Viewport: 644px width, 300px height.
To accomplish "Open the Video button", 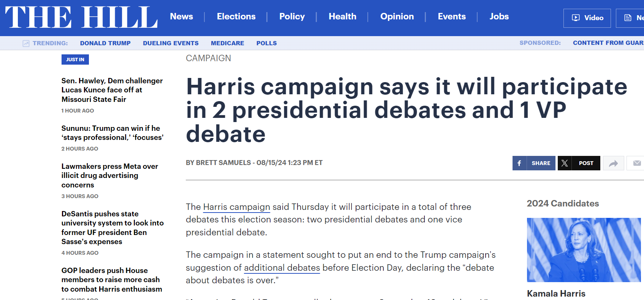I will coord(587,18).
